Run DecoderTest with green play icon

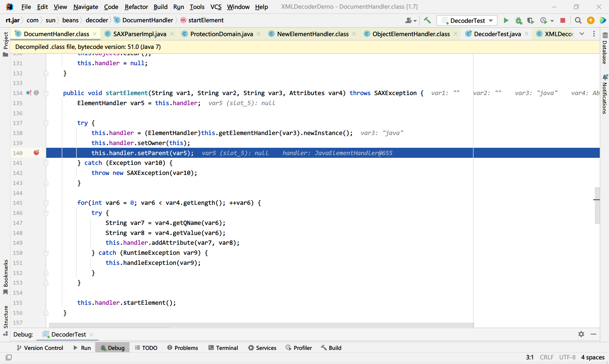[506, 20]
